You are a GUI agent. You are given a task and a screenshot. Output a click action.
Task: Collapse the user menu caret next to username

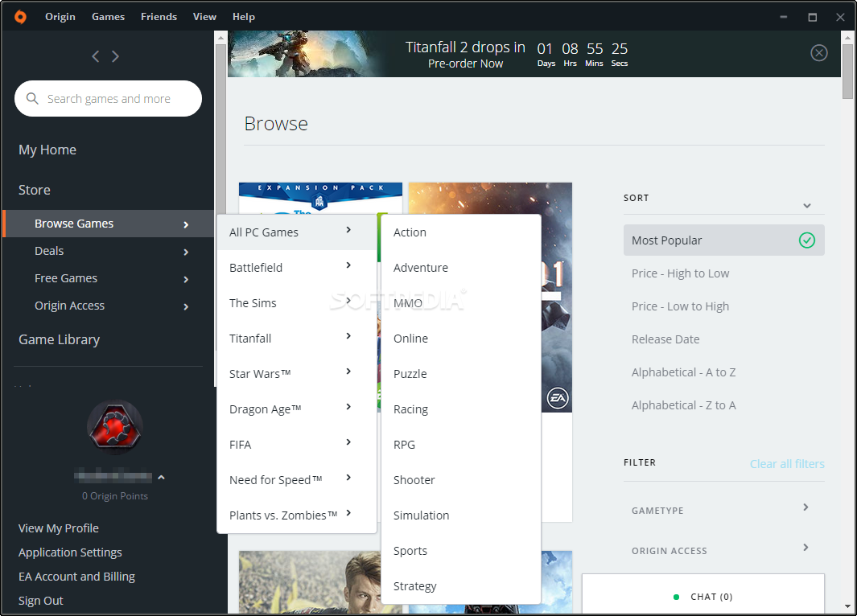(x=161, y=478)
